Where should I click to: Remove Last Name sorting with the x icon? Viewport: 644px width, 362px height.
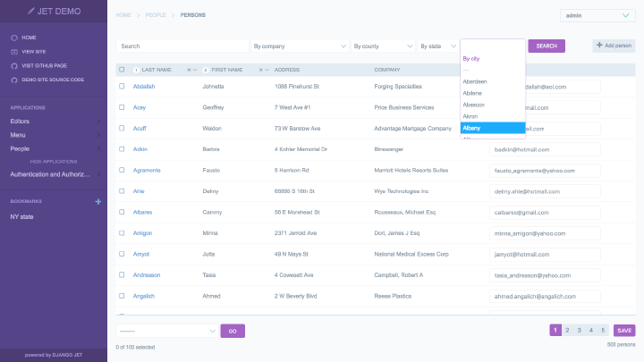tap(189, 71)
